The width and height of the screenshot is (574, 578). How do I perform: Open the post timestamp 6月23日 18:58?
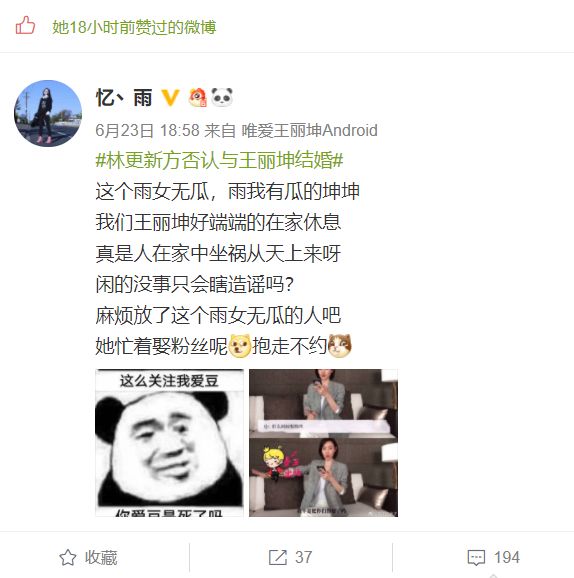click(147, 130)
